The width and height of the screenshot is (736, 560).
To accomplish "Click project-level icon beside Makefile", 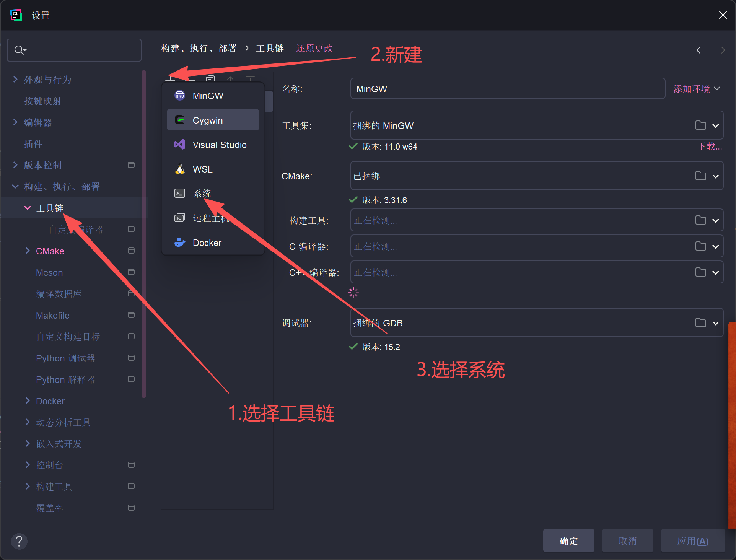I will point(131,315).
